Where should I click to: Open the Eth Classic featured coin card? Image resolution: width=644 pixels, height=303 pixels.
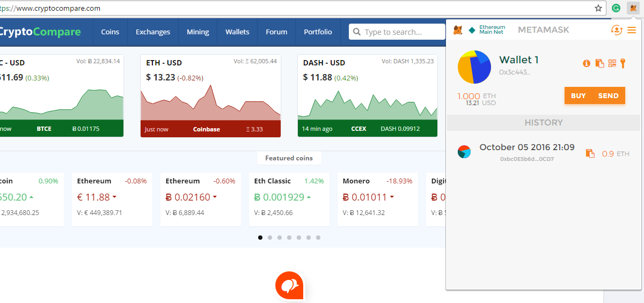[289, 199]
